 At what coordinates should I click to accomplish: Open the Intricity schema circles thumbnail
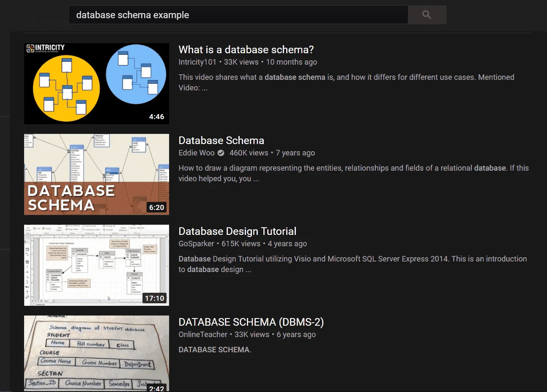[96, 84]
